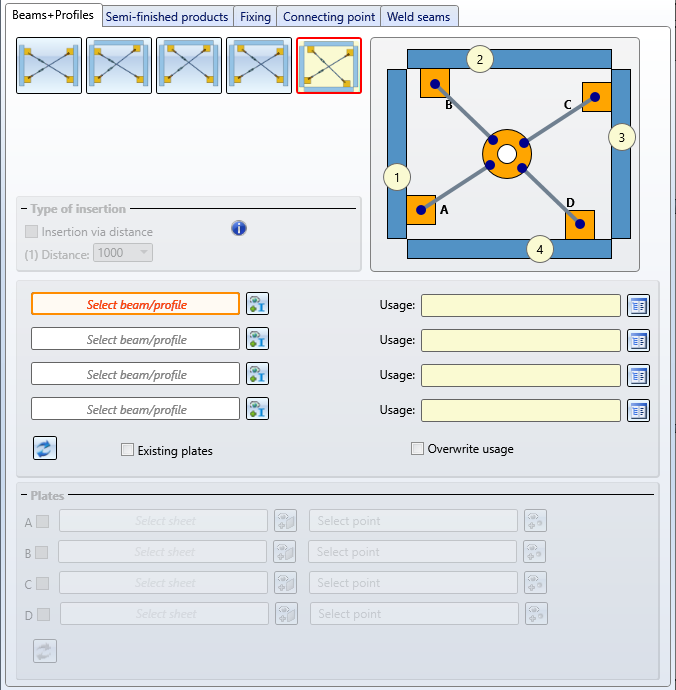Toggle Insertion via distance checkbox

coord(31,231)
